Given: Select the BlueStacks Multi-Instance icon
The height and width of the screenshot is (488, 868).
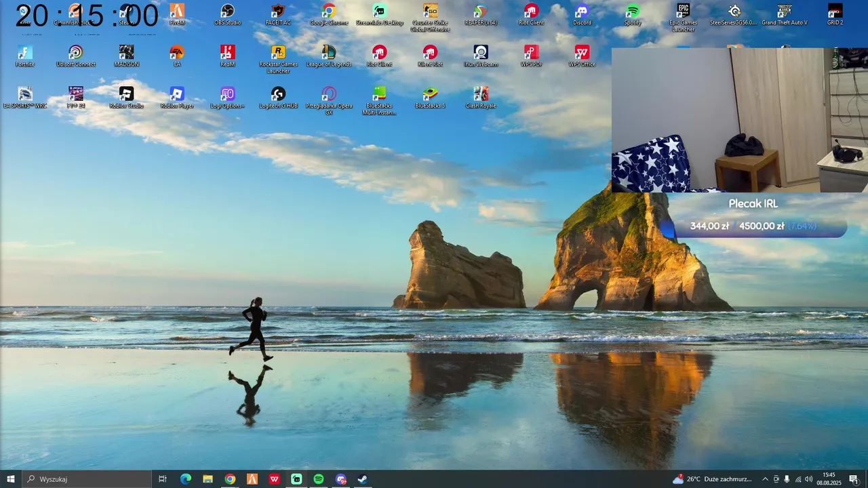Looking at the screenshot, I should (x=380, y=101).
